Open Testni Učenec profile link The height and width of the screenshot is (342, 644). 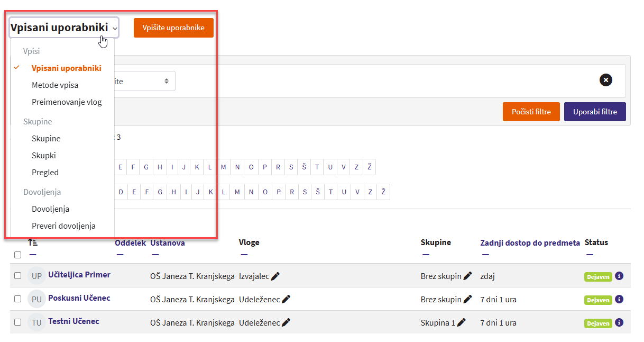(x=73, y=321)
